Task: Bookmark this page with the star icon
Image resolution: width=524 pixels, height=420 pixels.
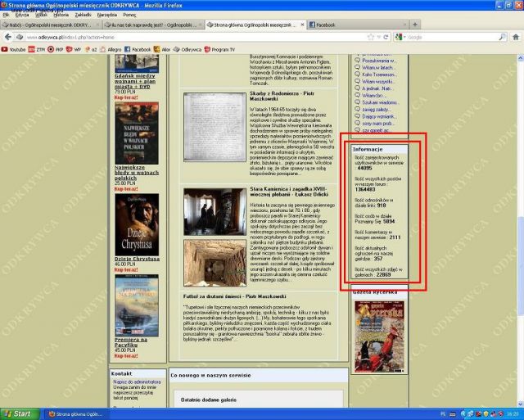Action: tap(371, 37)
